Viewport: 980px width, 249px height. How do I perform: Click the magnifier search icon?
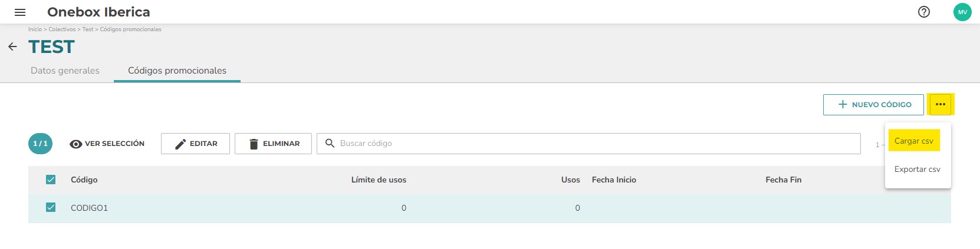point(330,143)
